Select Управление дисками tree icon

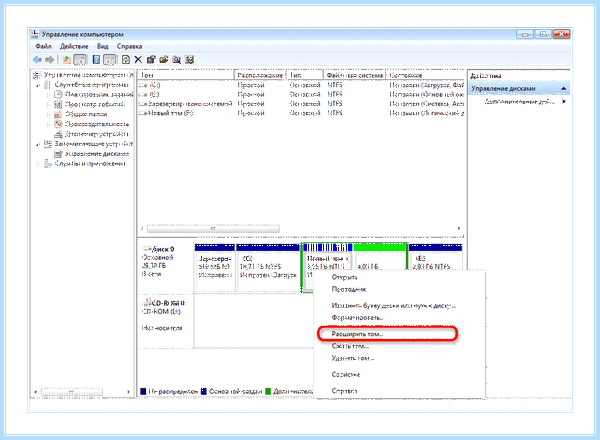point(58,154)
